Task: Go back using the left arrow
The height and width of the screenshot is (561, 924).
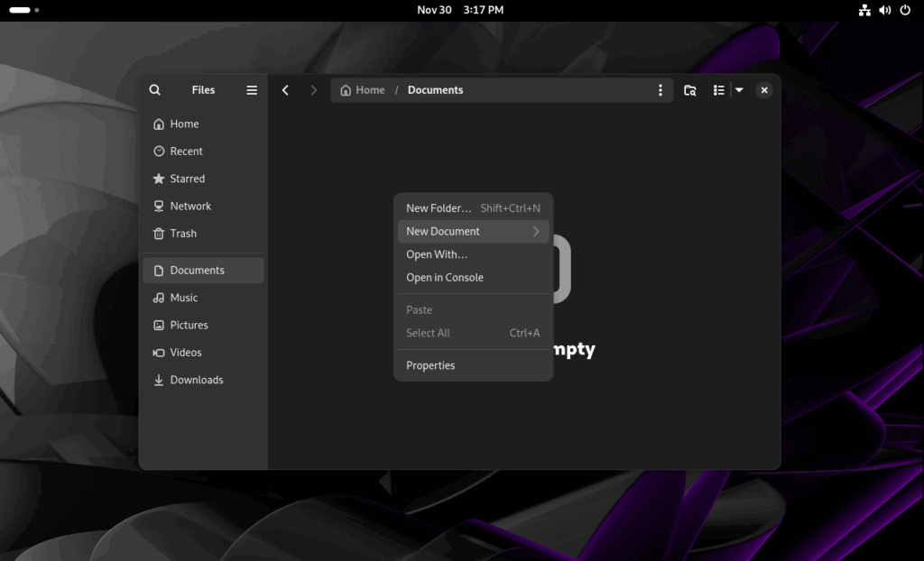Action: 285,89
